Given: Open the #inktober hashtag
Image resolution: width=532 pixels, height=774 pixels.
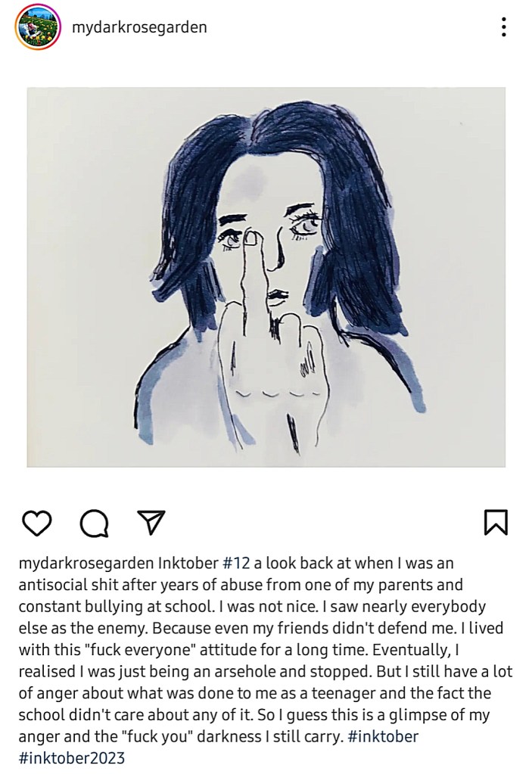Looking at the screenshot, I should (x=383, y=736).
